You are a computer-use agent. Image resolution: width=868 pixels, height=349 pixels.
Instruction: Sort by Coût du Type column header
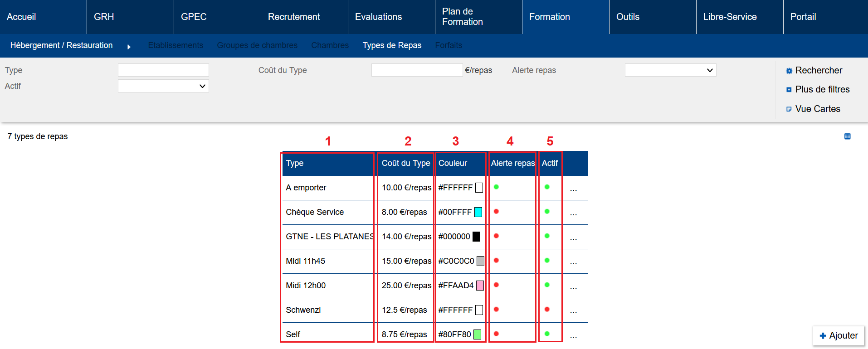[x=405, y=163]
